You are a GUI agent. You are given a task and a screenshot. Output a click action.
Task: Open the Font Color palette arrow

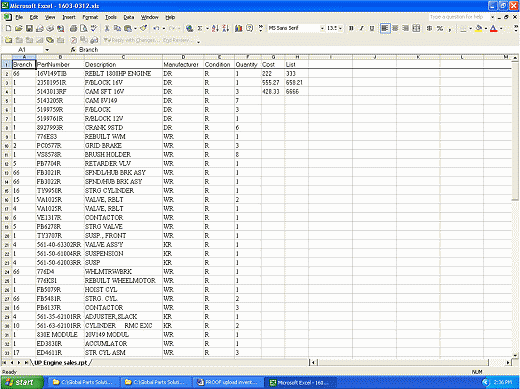[501, 29]
